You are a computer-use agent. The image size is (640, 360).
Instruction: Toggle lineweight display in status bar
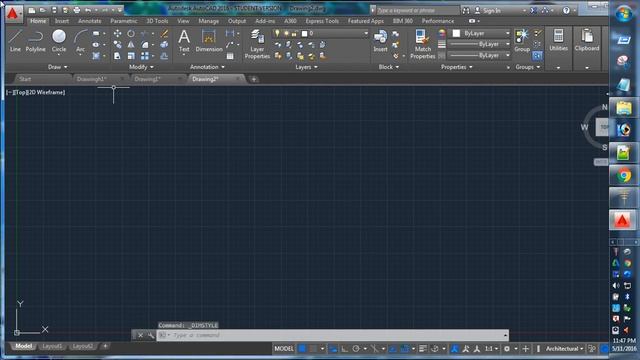(423, 349)
